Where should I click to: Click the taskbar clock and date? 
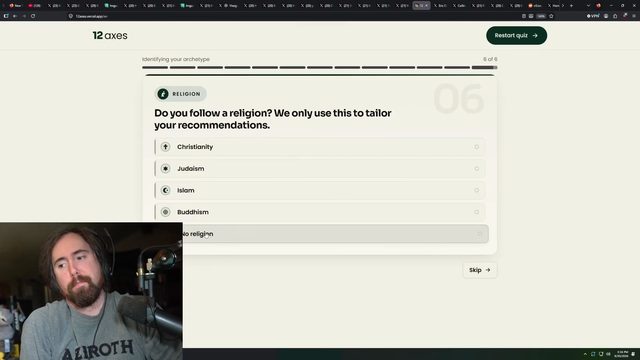point(622,354)
